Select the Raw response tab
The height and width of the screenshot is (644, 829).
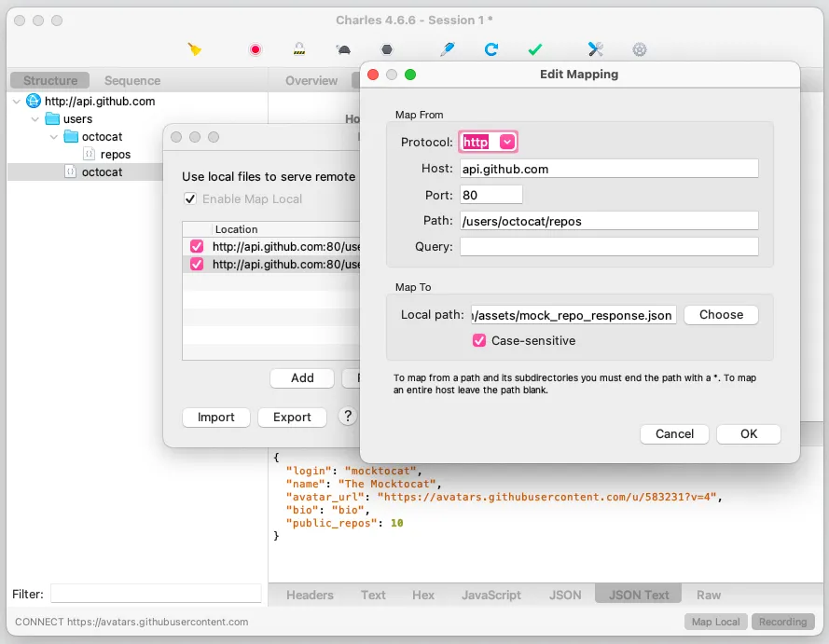pos(709,595)
